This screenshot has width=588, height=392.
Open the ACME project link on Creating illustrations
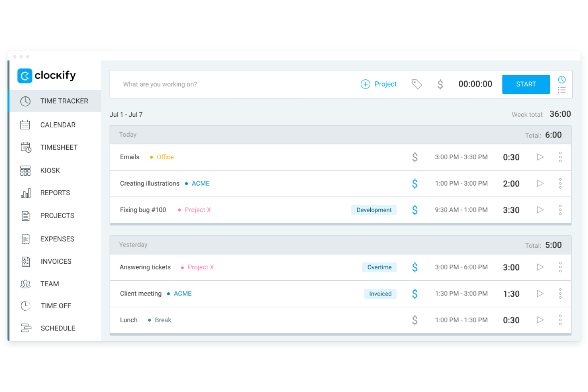pos(201,183)
